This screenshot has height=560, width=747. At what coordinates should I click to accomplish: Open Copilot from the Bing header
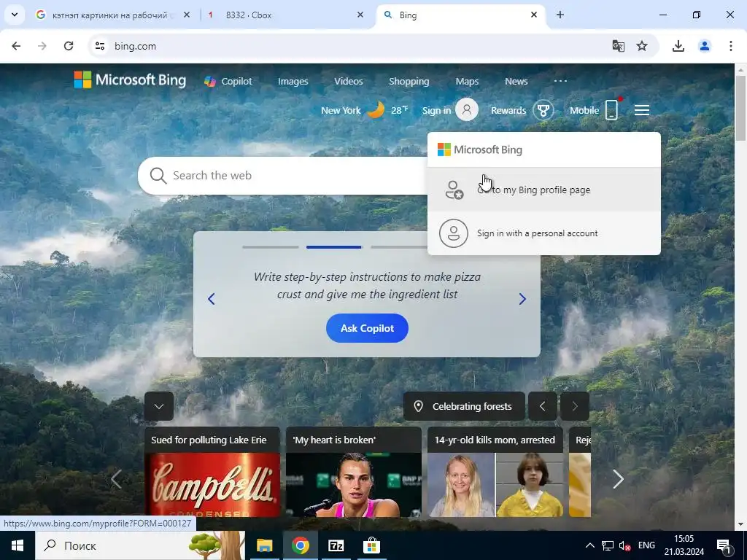tap(228, 82)
